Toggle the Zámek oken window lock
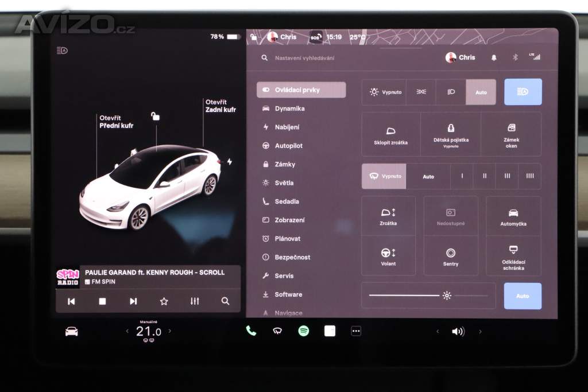588x392 pixels. point(511,134)
